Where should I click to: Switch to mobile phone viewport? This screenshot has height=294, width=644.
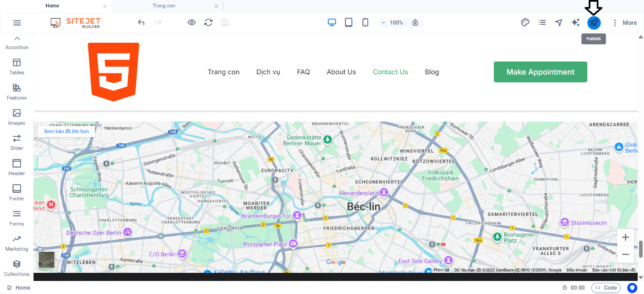[x=365, y=23]
